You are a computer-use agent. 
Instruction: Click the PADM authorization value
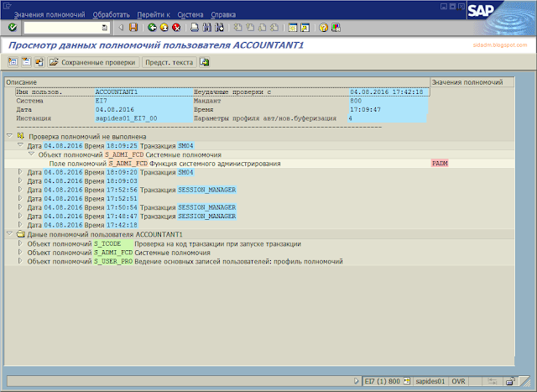pyautogui.click(x=440, y=164)
